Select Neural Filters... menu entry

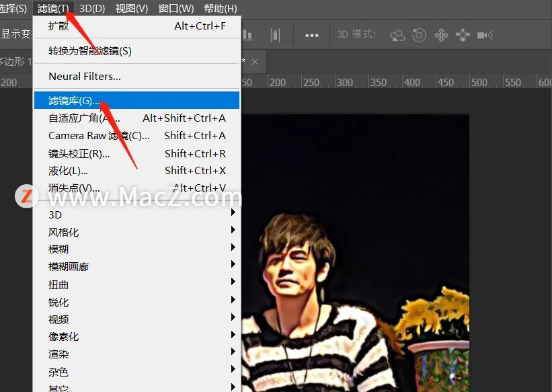(85, 77)
